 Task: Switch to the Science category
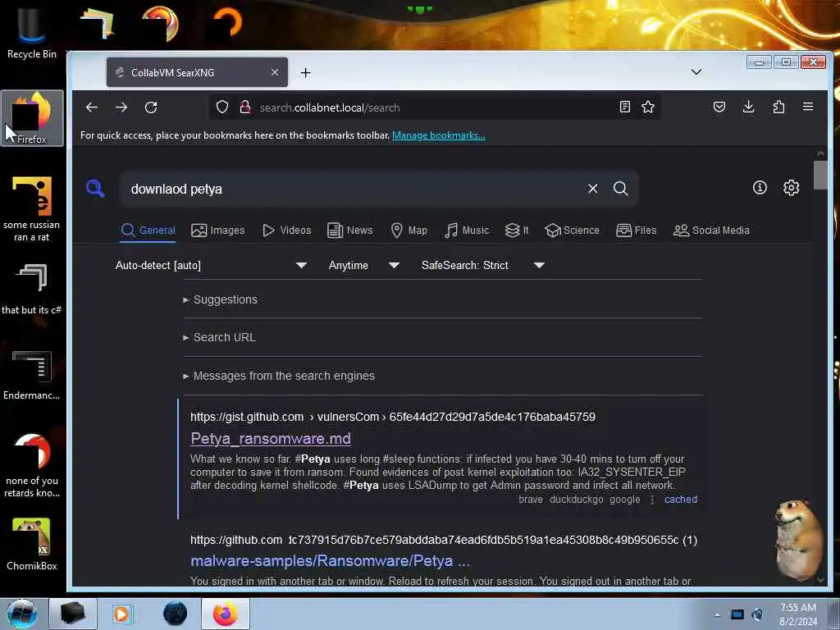[572, 231]
